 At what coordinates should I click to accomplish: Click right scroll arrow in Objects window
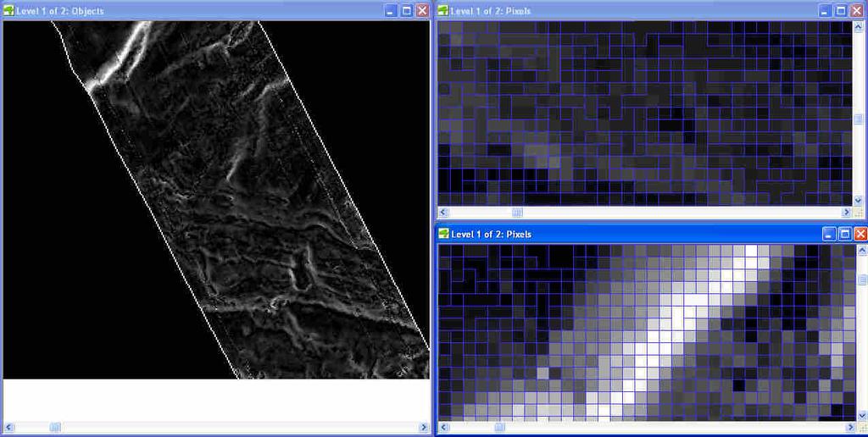click(x=424, y=427)
